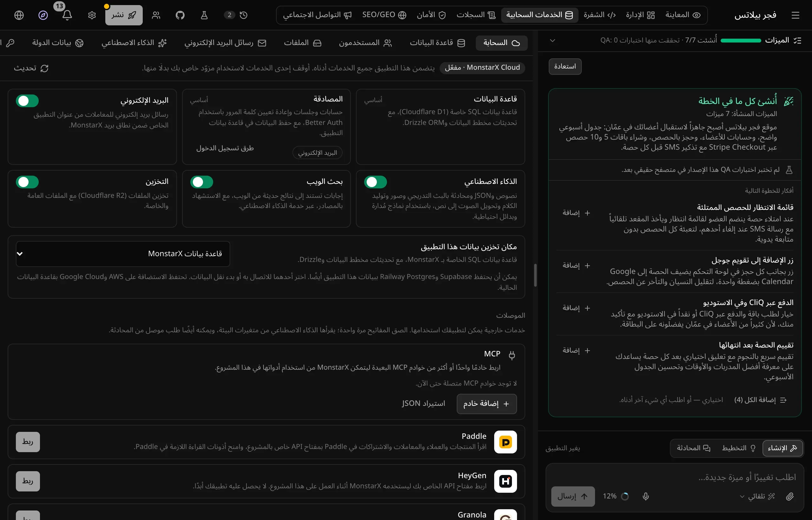Click the usage ring icon beside 12%
Viewport: 812px width, 520px height.
(x=625, y=496)
